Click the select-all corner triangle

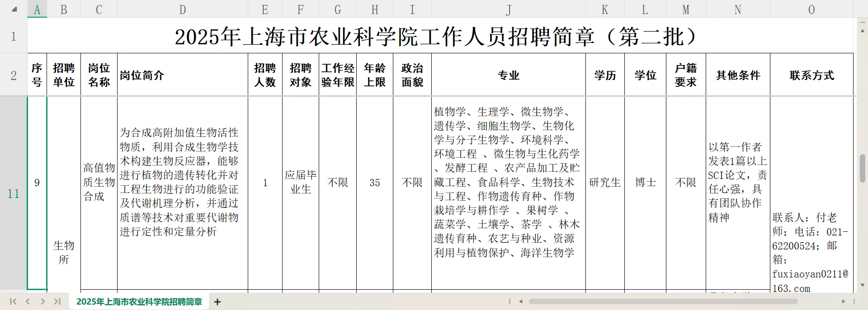point(14,9)
